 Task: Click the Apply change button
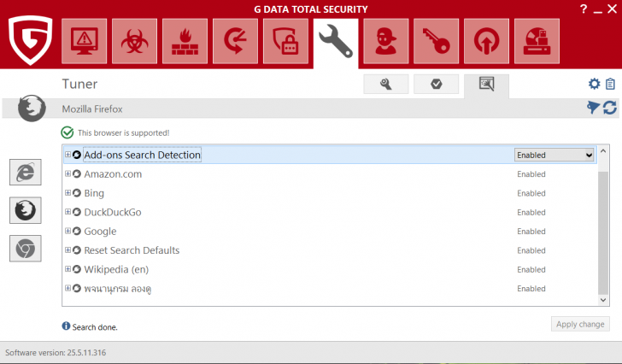580,324
